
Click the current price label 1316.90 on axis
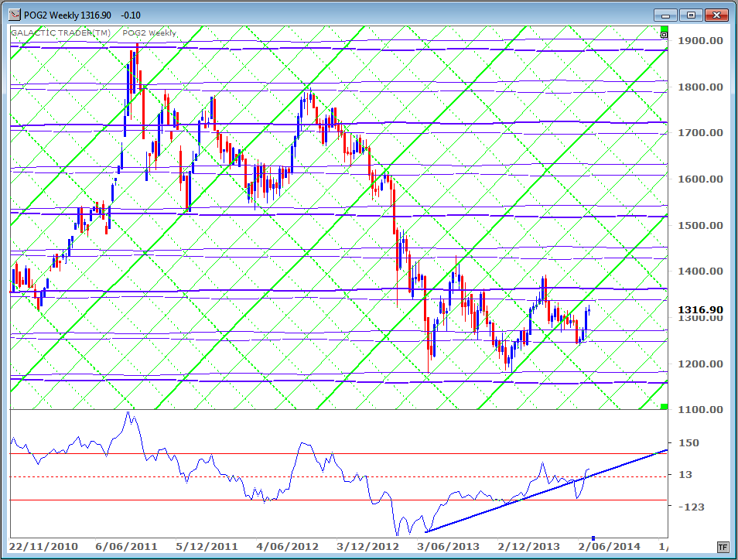(700, 309)
